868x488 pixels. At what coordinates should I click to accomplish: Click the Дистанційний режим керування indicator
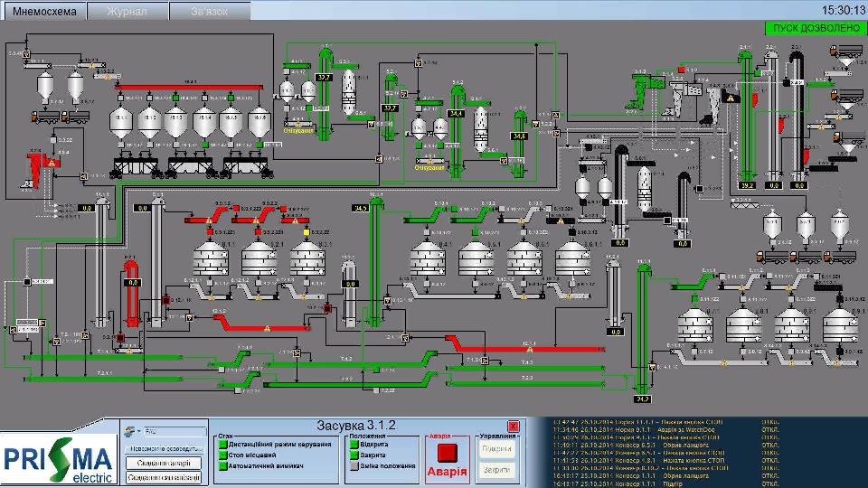(x=223, y=445)
